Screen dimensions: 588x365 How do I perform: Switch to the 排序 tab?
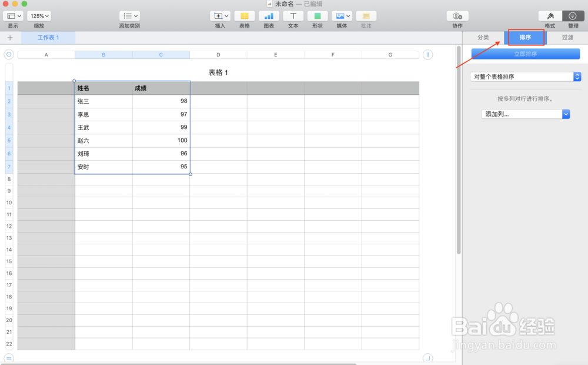tap(525, 38)
